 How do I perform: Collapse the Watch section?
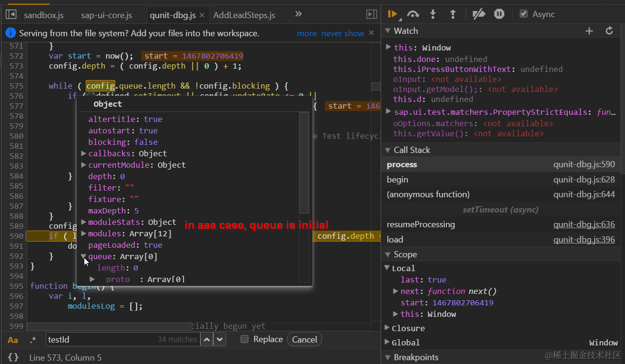[x=387, y=31]
